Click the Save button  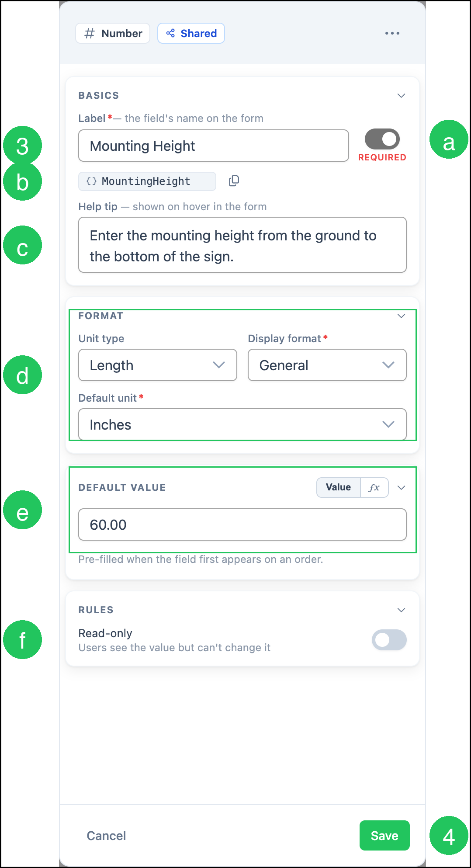[384, 835]
